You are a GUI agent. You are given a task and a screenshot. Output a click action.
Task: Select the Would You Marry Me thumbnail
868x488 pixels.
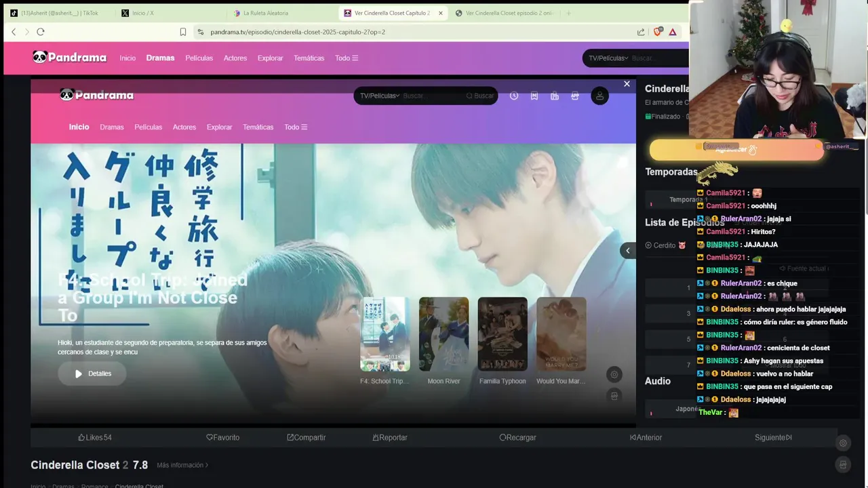pyautogui.click(x=561, y=334)
